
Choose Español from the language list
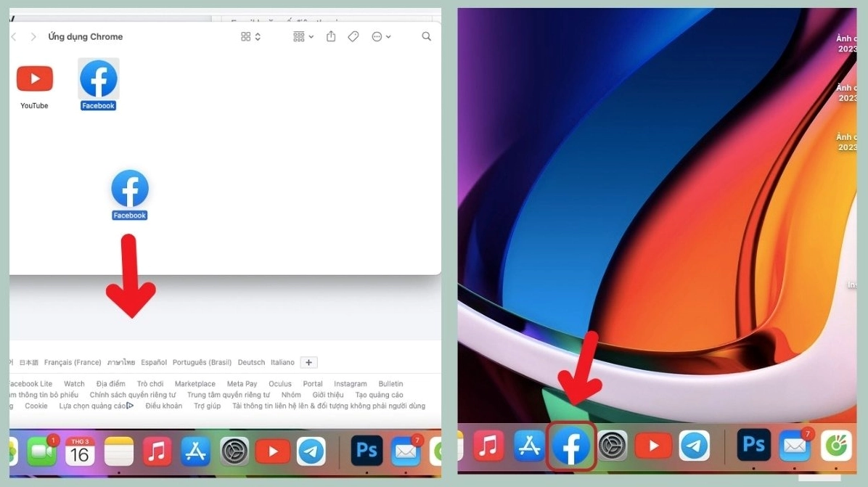[154, 362]
